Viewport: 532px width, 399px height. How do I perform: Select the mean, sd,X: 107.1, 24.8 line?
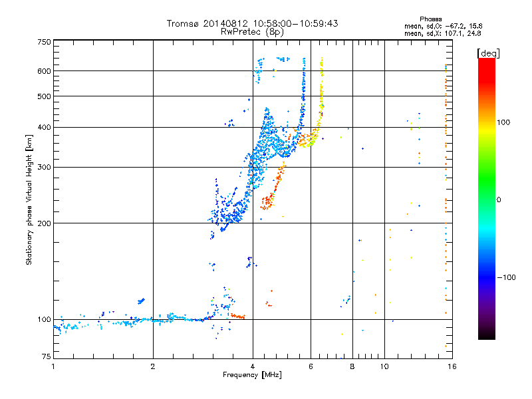click(442, 33)
